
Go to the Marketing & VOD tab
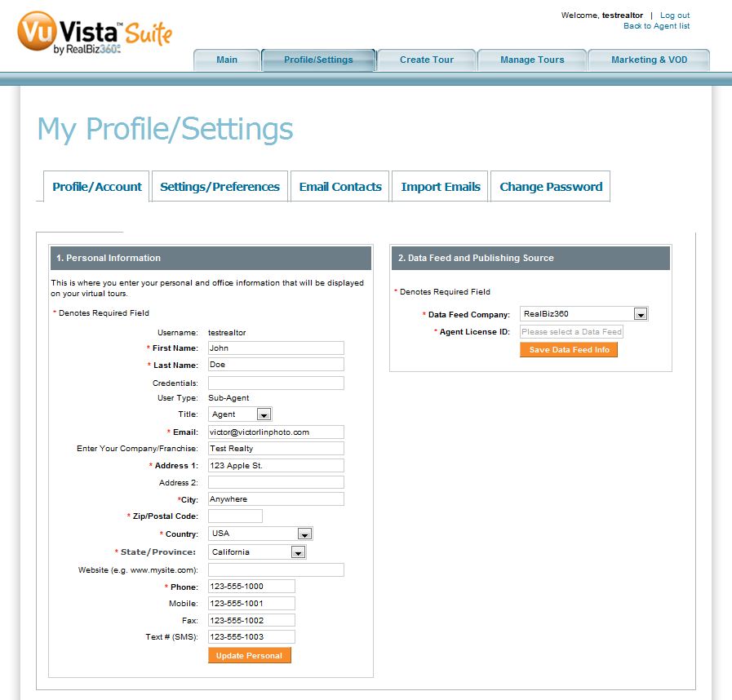(649, 60)
